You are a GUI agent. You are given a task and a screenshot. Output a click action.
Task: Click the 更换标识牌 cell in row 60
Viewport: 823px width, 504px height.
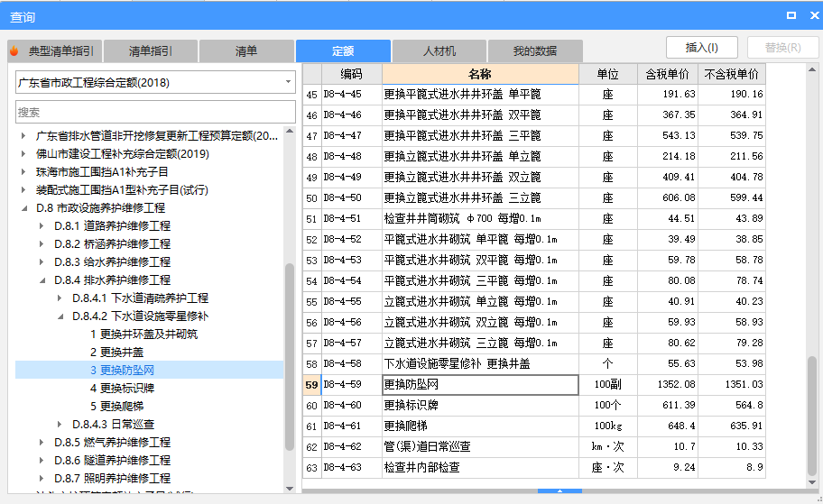click(480, 405)
